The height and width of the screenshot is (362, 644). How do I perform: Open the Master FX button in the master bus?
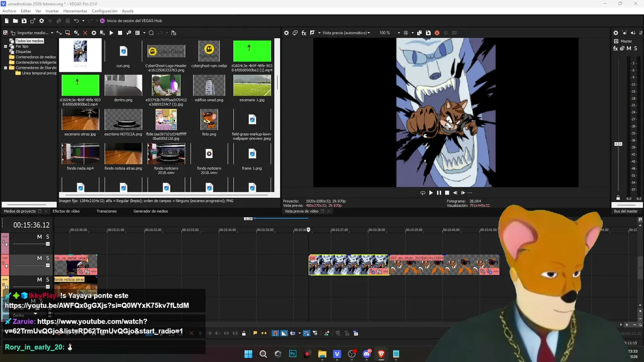coord(616,48)
